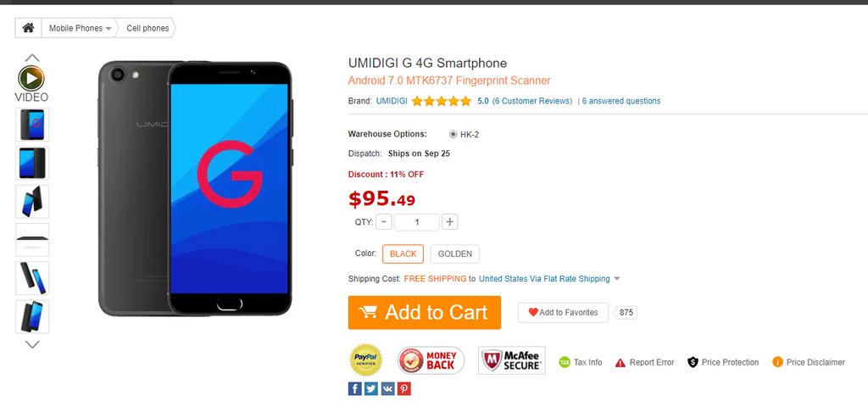Share the product on Twitter
The image size is (868, 418).
(371, 388)
